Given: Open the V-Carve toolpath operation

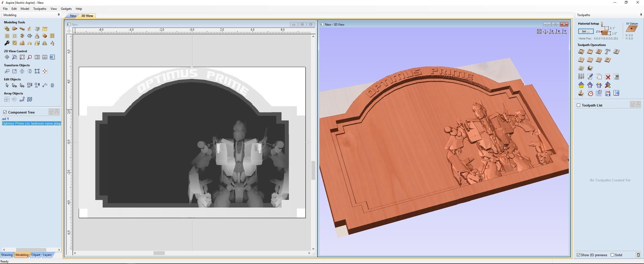Looking at the screenshot, I should click(581, 60).
